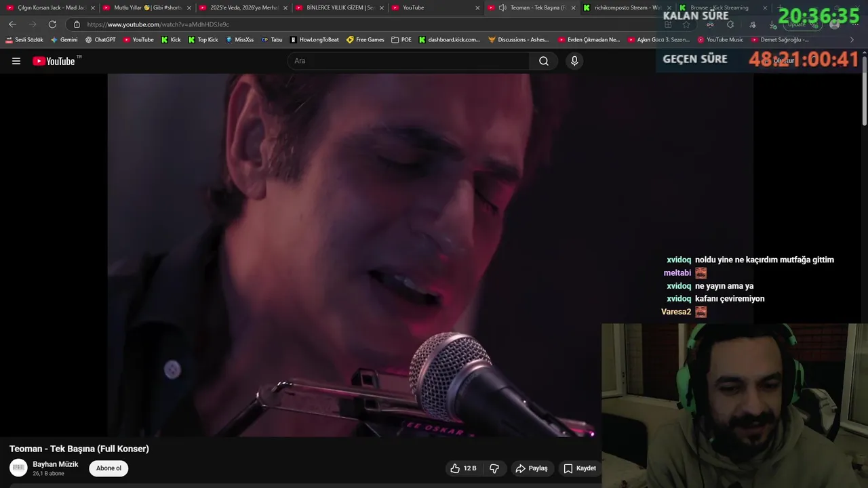Open the Kick bookmark

point(171,39)
